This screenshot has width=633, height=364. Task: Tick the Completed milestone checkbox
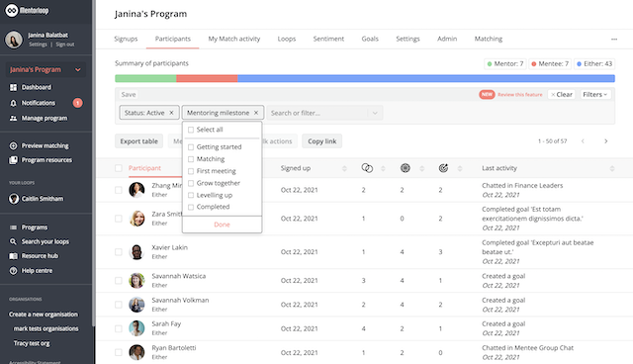pos(191,207)
